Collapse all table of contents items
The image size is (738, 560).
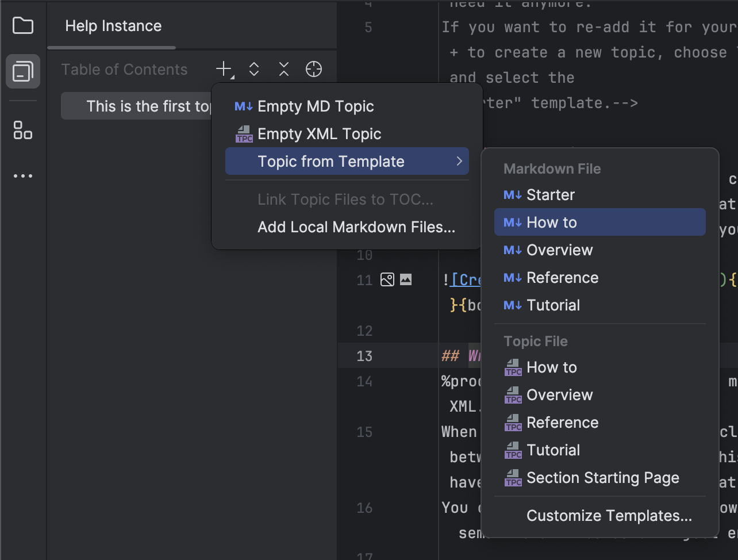pos(284,70)
